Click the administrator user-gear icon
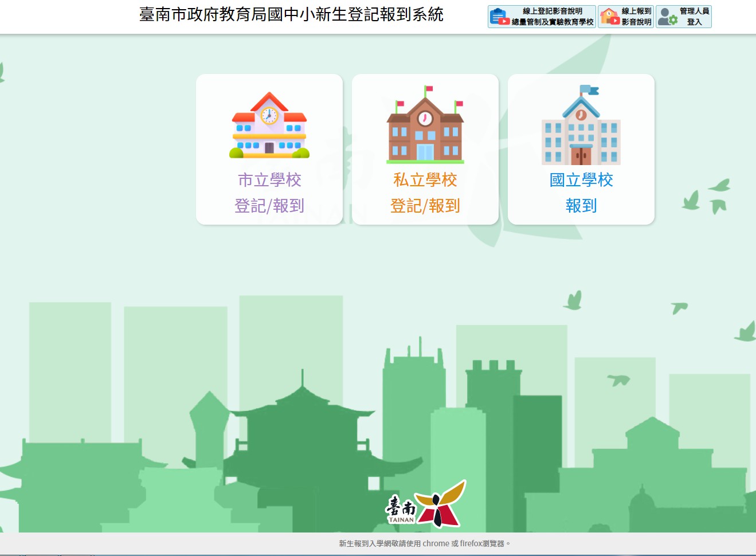The width and height of the screenshot is (756, 556). [x=667, y=17]
